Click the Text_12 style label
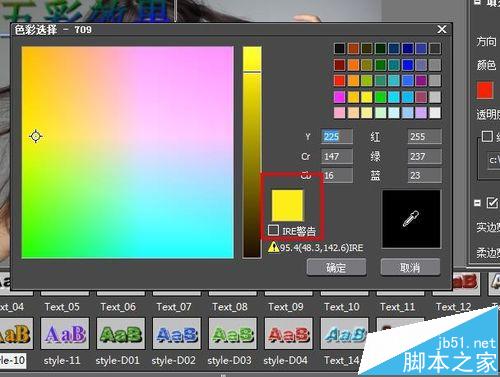The width and height of the screenshot is (500, 377). pyautogui.click(x=454, y=307)
